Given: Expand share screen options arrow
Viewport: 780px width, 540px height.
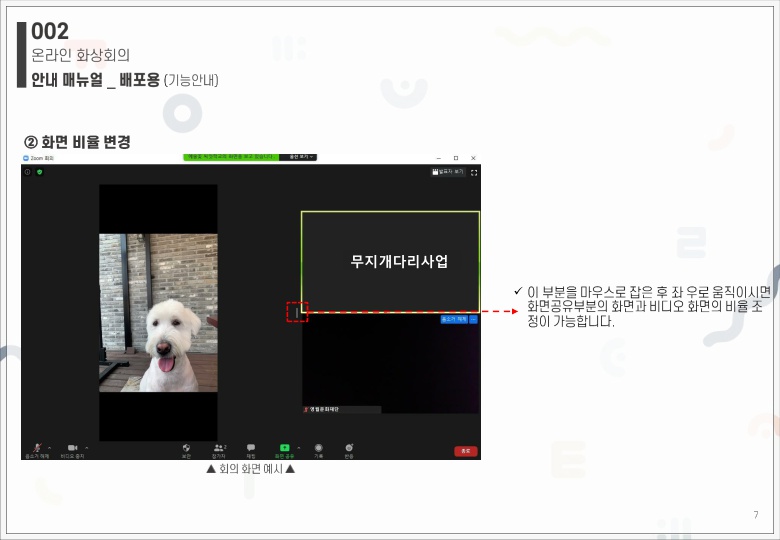Looking at the screenshot, I should click(x=299, y=446).
